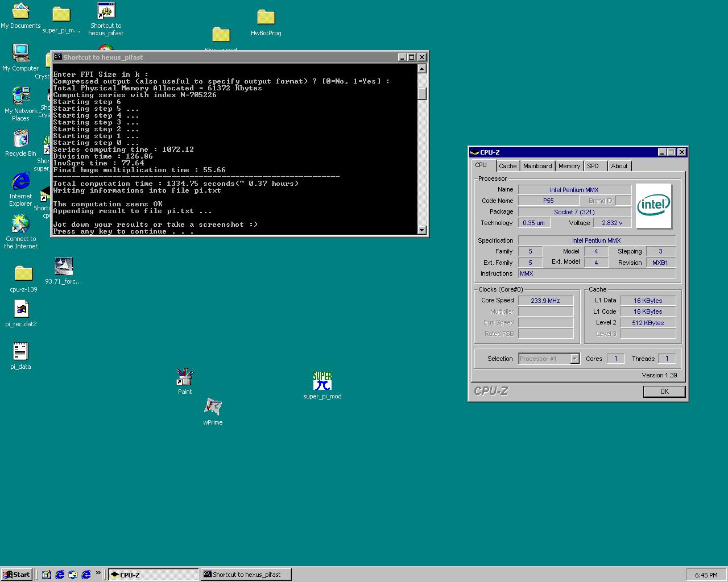Click console scrollbar up arrow
Screen dimensions: 728x582
tap(421, 68)
